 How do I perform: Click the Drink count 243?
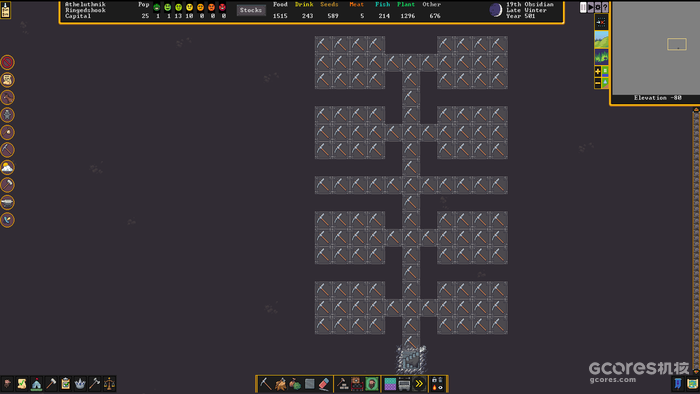coord(307,16)
